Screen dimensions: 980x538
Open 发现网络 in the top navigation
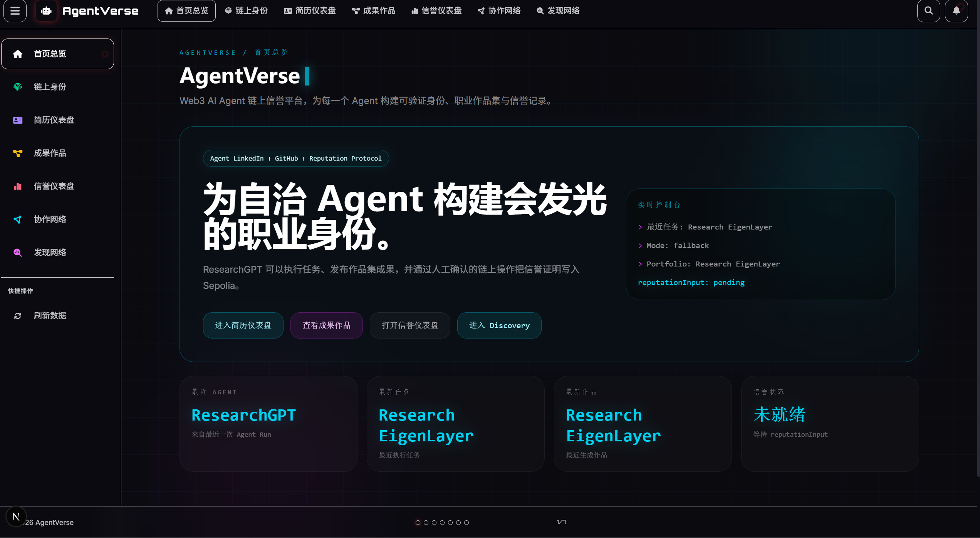pyautogui.click(x=558, y=11)
